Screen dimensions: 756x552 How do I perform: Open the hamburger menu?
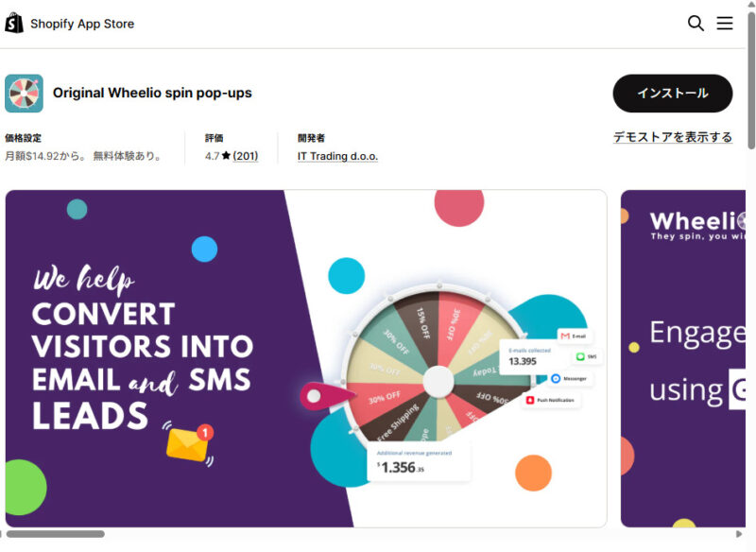(x=725, y=24)
